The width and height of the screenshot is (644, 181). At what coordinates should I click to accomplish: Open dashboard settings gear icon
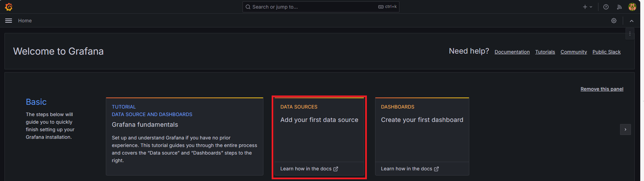[x=614, y=21]
